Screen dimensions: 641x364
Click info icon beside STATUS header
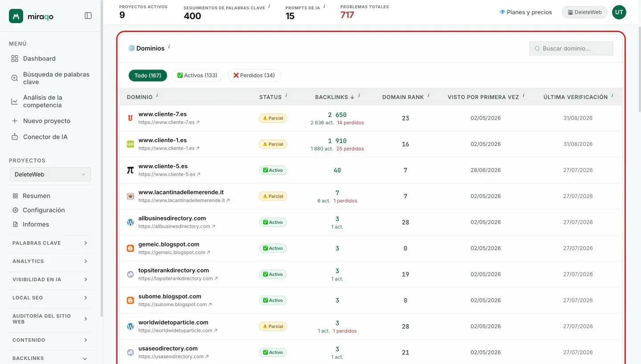(x=286, y=96)
